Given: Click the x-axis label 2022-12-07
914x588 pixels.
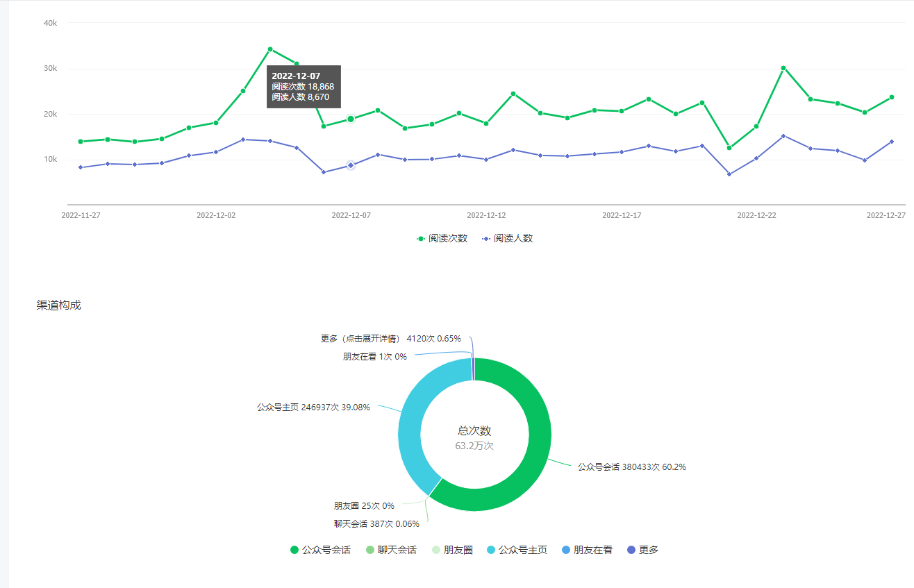Looking at the screenshot, I should tap(351, 215).
